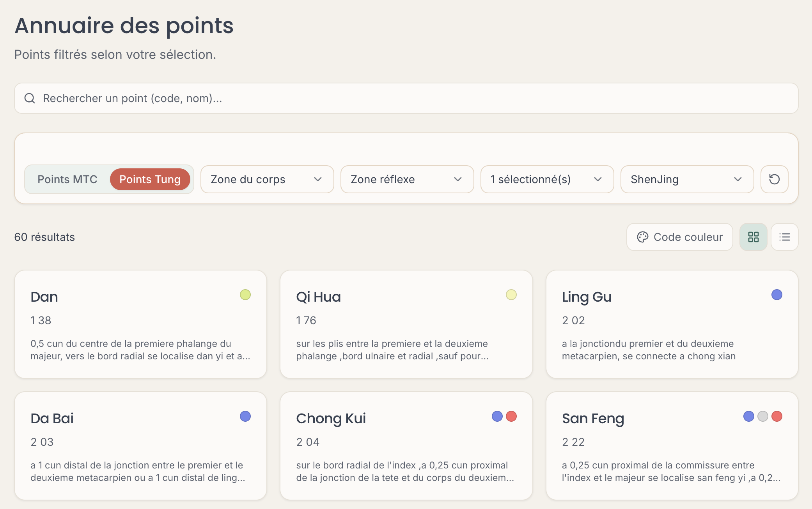Click the magnifier icon in search bar
The height and width of the screenshot is (509, 812).
pyautogui.click(x=30, y=98)
